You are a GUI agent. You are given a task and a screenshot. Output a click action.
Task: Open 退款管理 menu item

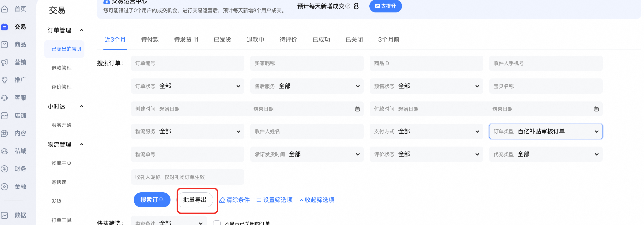point(61,68)
